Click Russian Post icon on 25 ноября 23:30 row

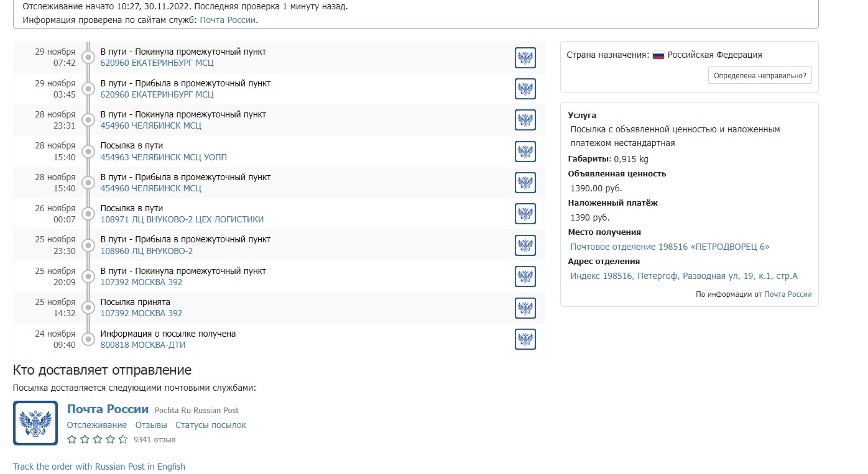pyautogui.click(x=525, y=245)
